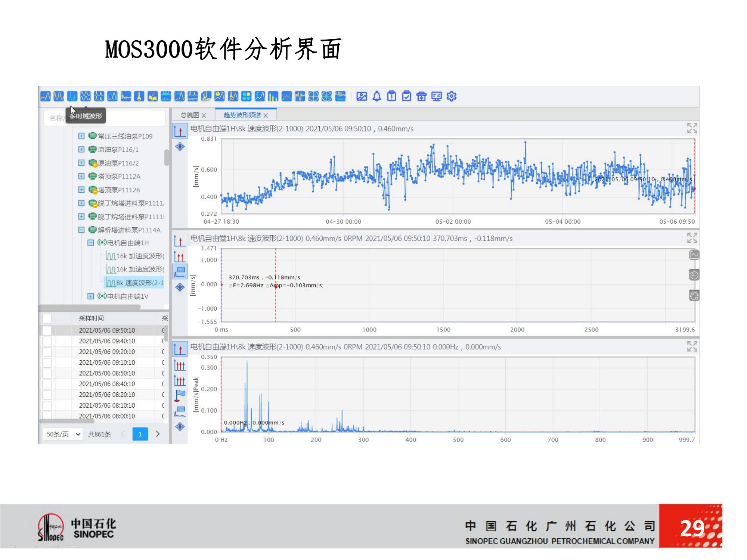This screenshot has height=560, width=747.
Task: Collapse the 解析塔进料泵P1114A tree node
Action: click(81, 230)
